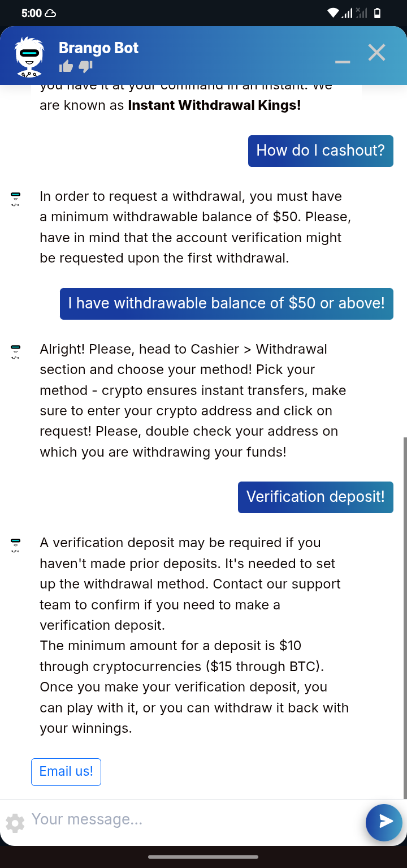Tap bot icon beside the Cashier instructions message
The width and height of the screenshot is (407, 868).
click(15, 353)
